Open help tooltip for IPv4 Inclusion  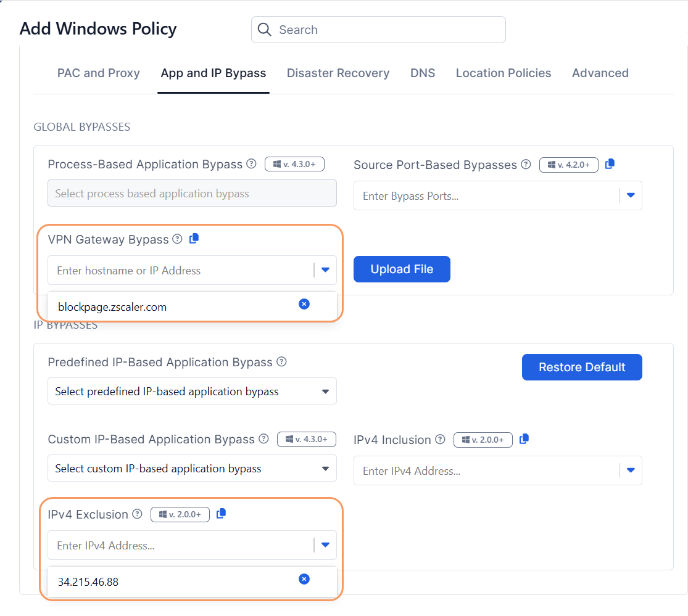pyautogui.click(x=440, y=439)
